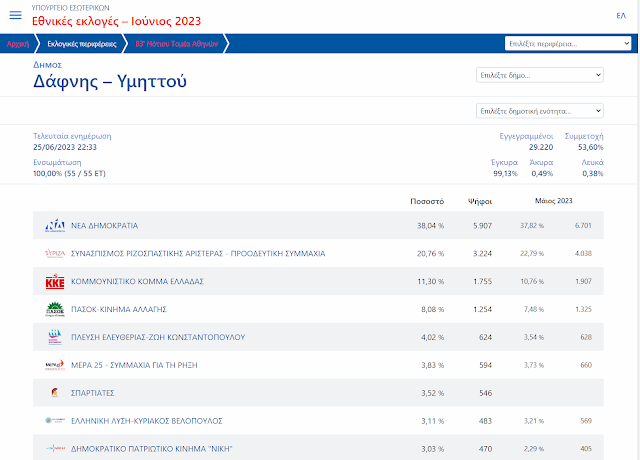Viewport: 640px width, 460px height.
Task: Click the Ποσοστό column header
Action: tap(427, 201)
